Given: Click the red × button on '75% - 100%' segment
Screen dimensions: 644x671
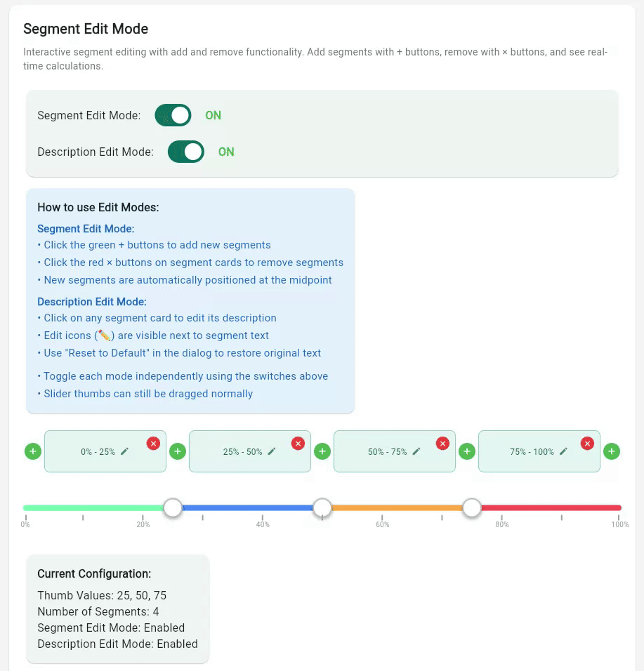Looking at the screenshot, I should [x=587, y=443].
